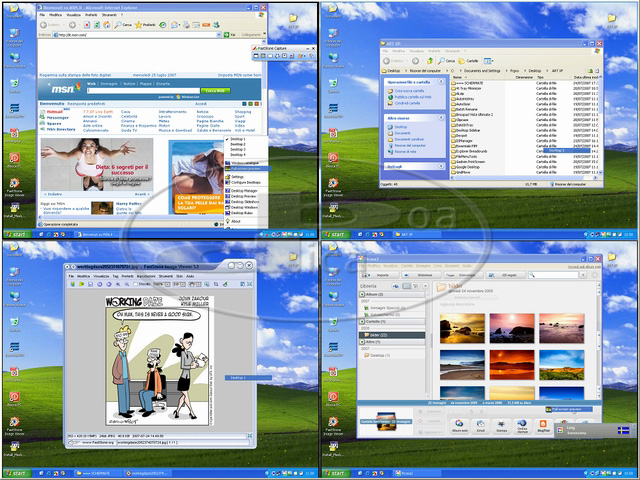The width and height of the screenshot is (640, 480).
Task: Select Configure Desktops in the context menu
Action: [244, 182]
